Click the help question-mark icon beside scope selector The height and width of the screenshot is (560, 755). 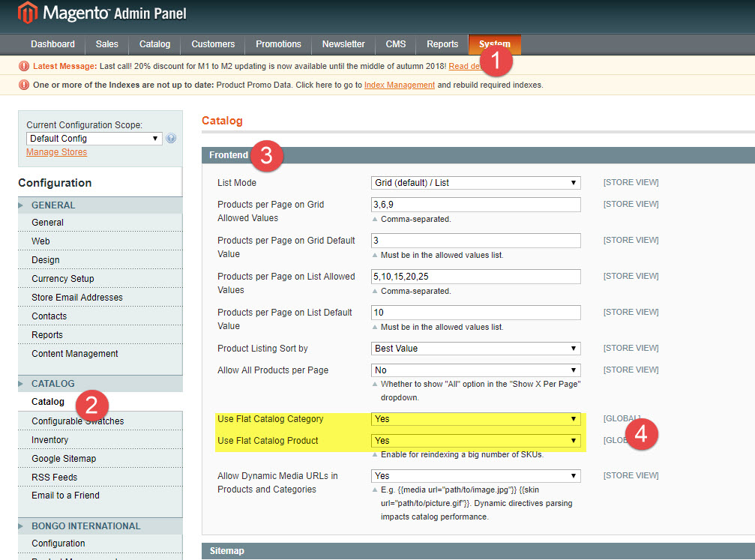coord(172,138)
